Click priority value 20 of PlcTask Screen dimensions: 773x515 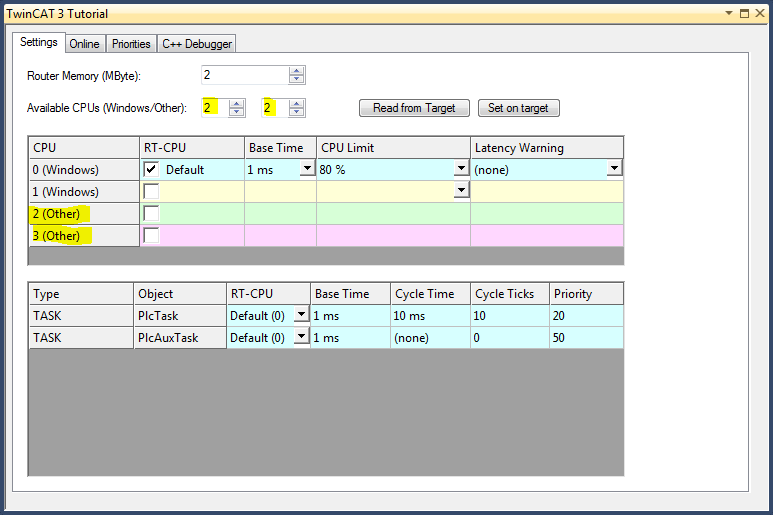point(587,316)
